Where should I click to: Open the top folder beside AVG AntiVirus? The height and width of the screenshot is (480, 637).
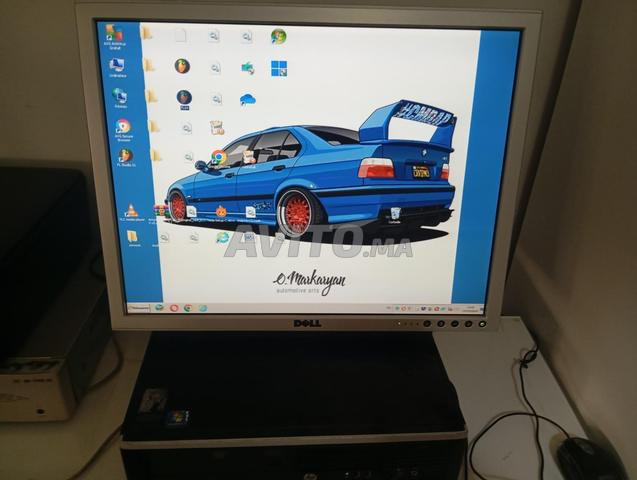point(148,34)
